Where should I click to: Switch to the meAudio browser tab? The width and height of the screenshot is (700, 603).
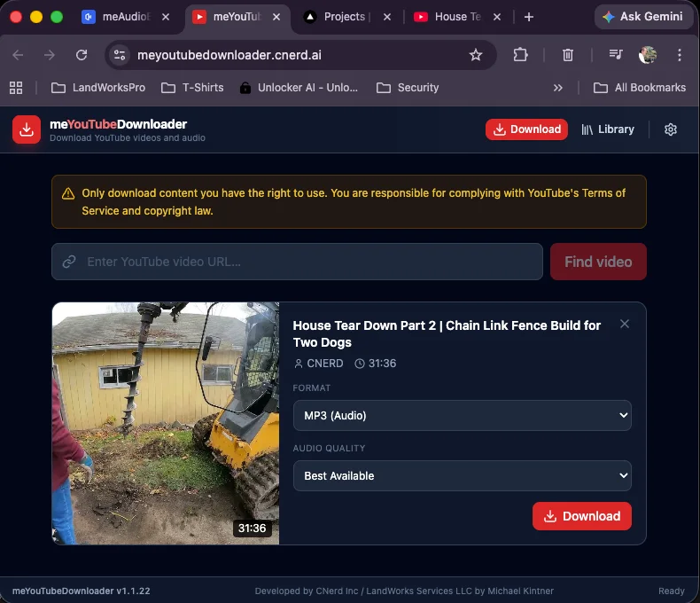(126, 17)
